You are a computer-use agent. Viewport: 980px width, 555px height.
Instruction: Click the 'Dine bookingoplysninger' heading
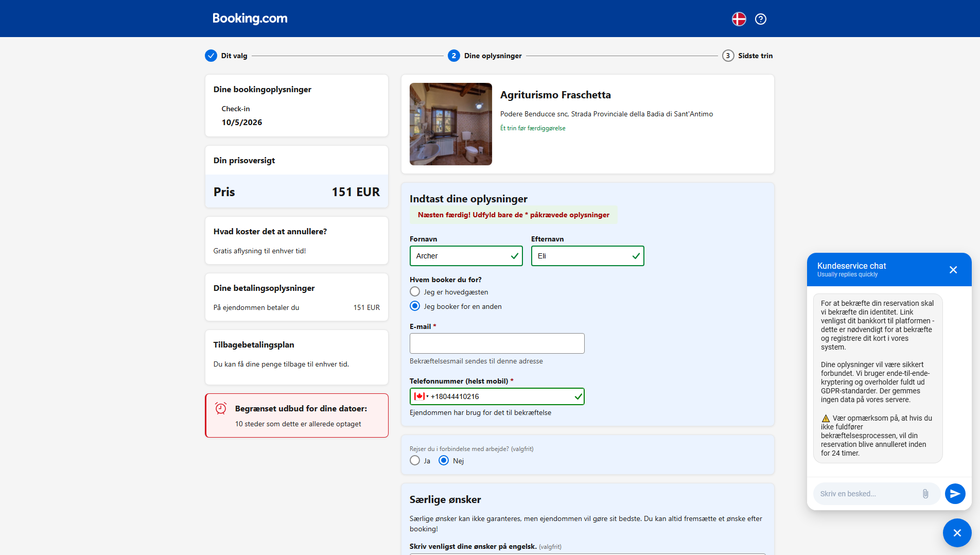[x=262, y=90]
